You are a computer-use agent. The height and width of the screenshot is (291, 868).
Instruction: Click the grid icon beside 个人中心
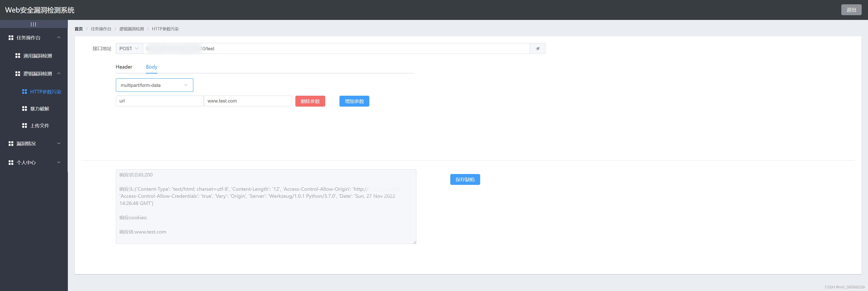(11, 162)
